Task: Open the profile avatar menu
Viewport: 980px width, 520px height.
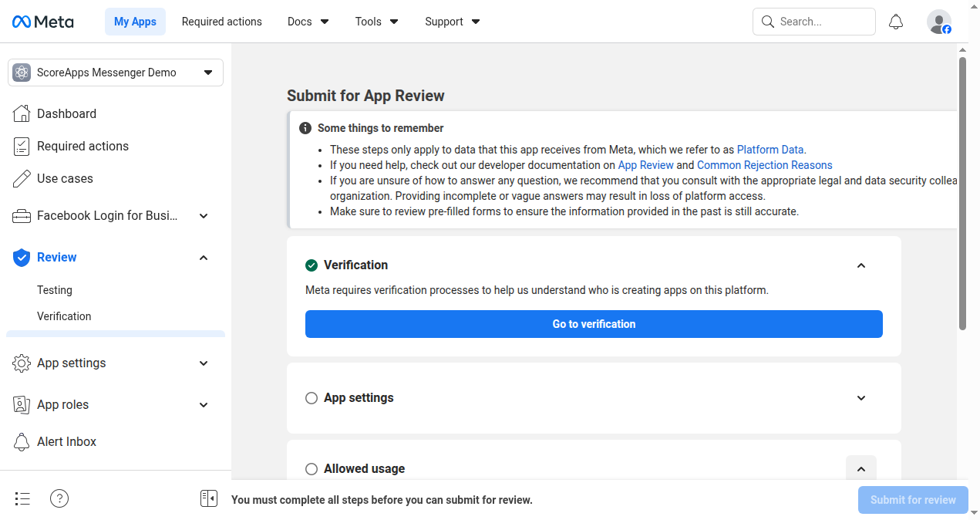Action: click(939, 22)
